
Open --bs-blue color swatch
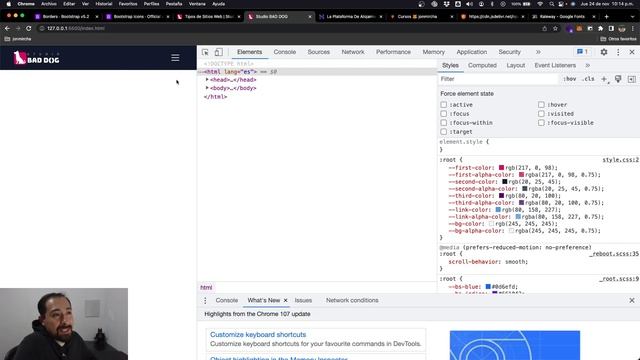click(488, 287)
